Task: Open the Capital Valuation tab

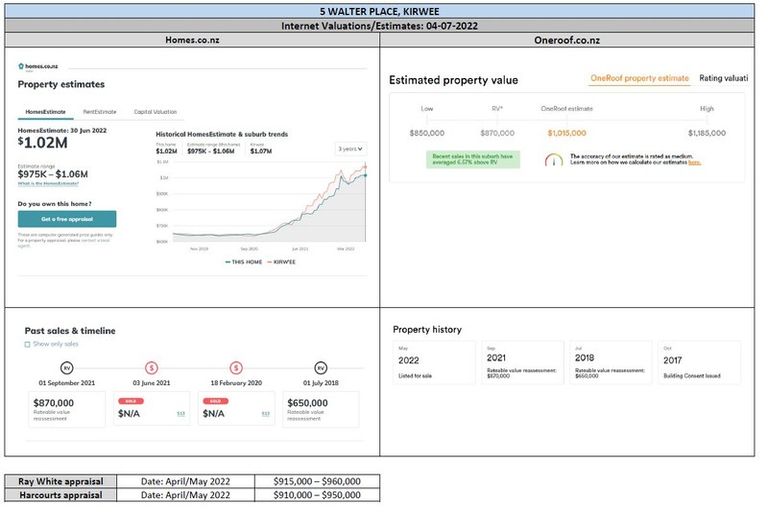Action: point(155,112)
